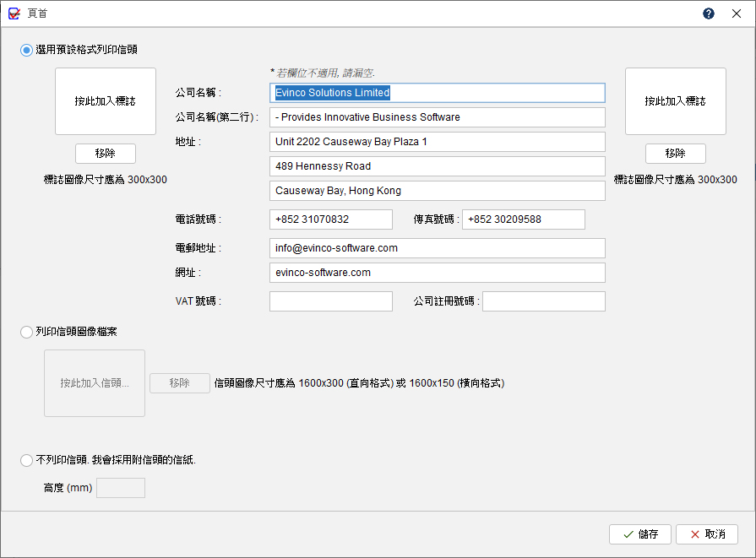
Task: Click right 標誌圖像尺寸應為 300x300 note
Action: click(x=676, y=180)
